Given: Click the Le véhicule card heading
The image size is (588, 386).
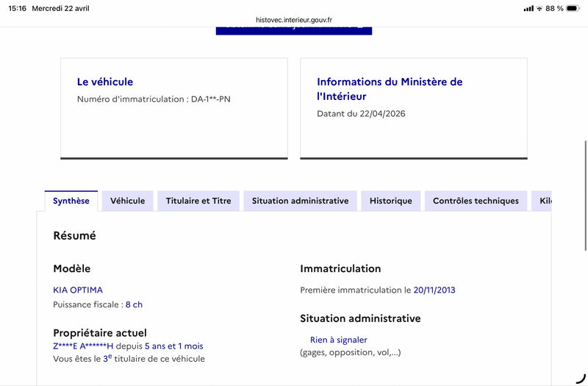Looking at the screenshot, I should 105,82.
